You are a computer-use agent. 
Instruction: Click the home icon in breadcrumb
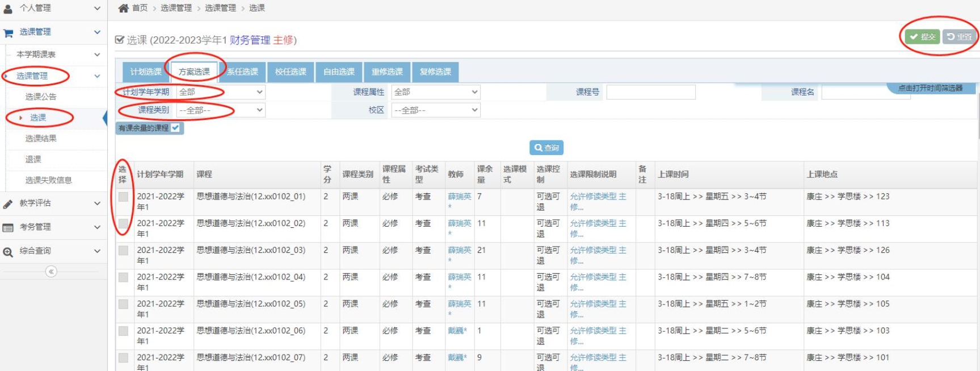tap(123, 8)
